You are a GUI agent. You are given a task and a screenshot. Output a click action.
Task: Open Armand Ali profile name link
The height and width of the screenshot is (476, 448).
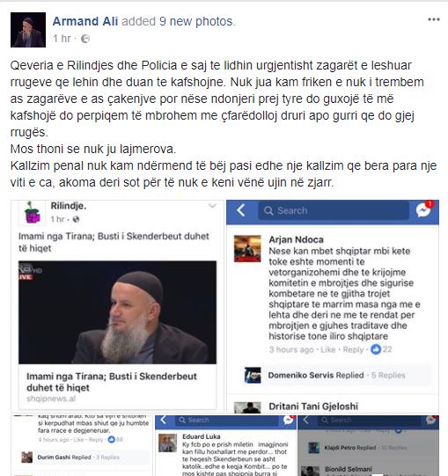(85, 21)
